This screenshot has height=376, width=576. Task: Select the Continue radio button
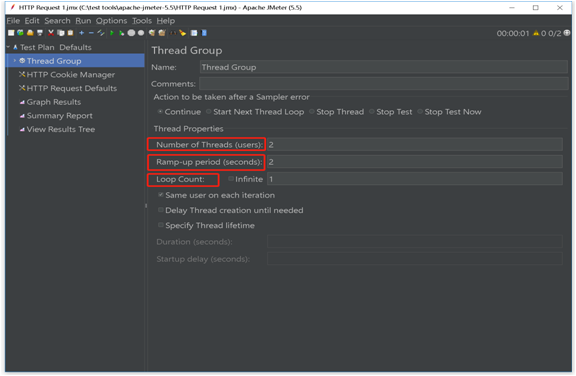(x=160, y=111)
